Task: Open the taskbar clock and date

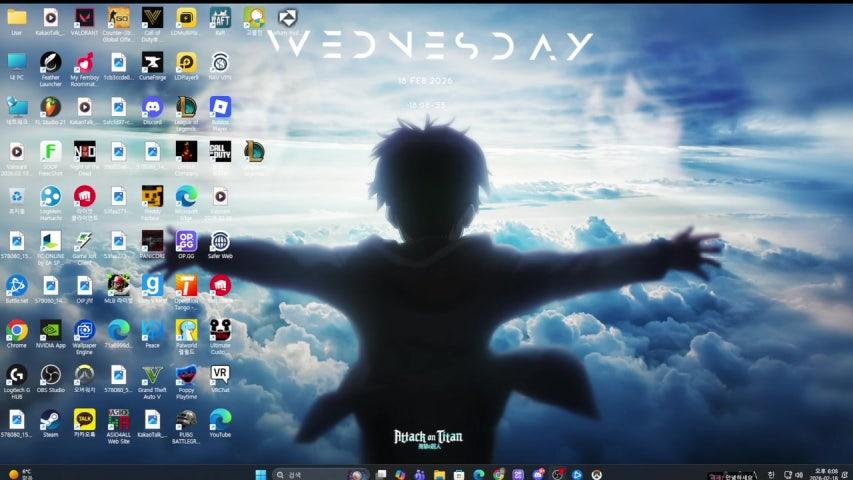Action: tap(824, 474)
